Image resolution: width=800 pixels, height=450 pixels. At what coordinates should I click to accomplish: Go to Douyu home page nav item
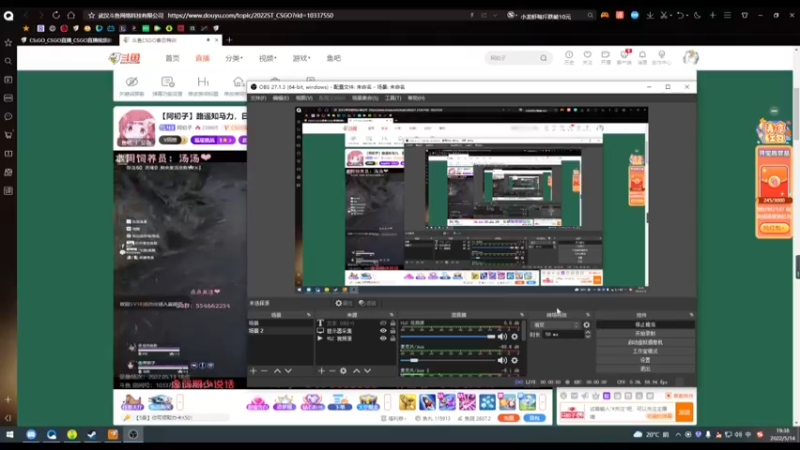172,58
